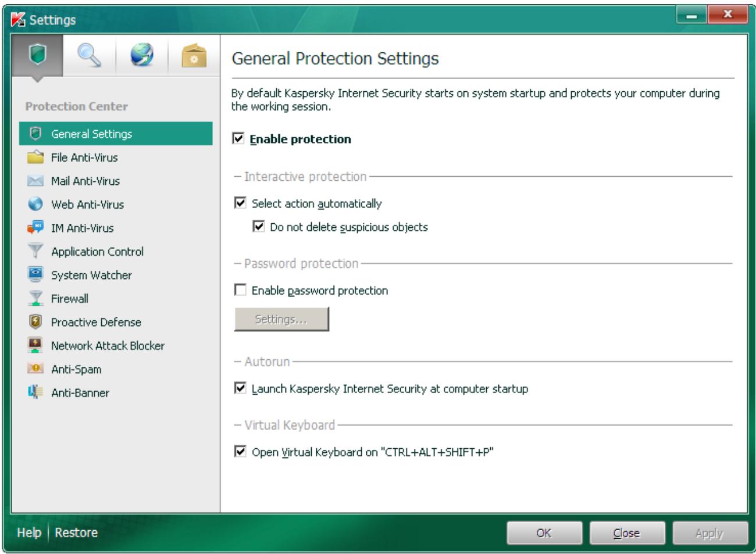Select File Anti-Virus label
Image resolution: width=756 pixels, height=554 pixels.
click(84, 158)
